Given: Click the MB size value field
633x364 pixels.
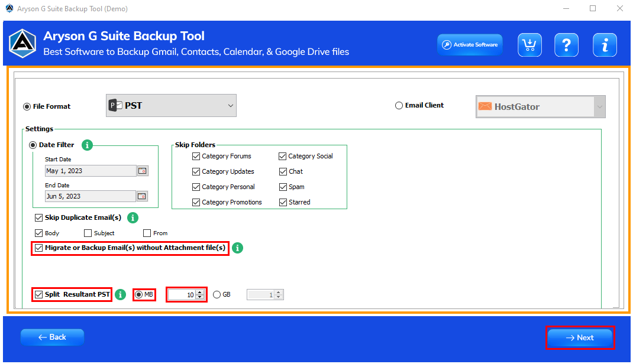Looking at the screenshot, I should point(182,295).
